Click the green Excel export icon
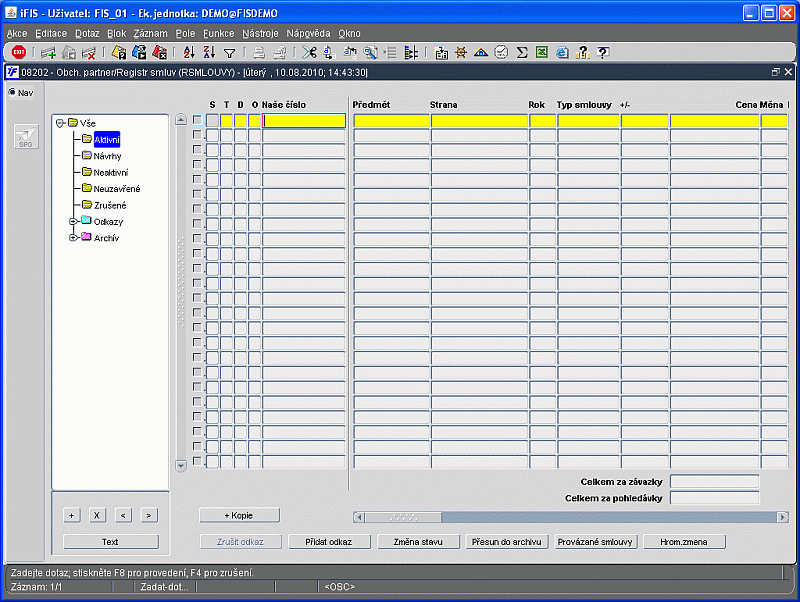Screen dimensions: 800x602 tap(542, 53)
